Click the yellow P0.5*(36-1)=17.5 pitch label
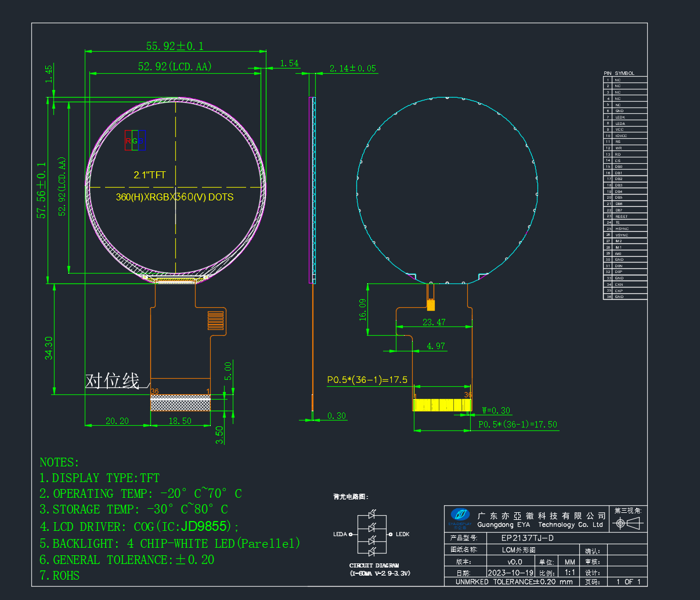The height and width of the screenshot is (600, 700). click(367, 380)
